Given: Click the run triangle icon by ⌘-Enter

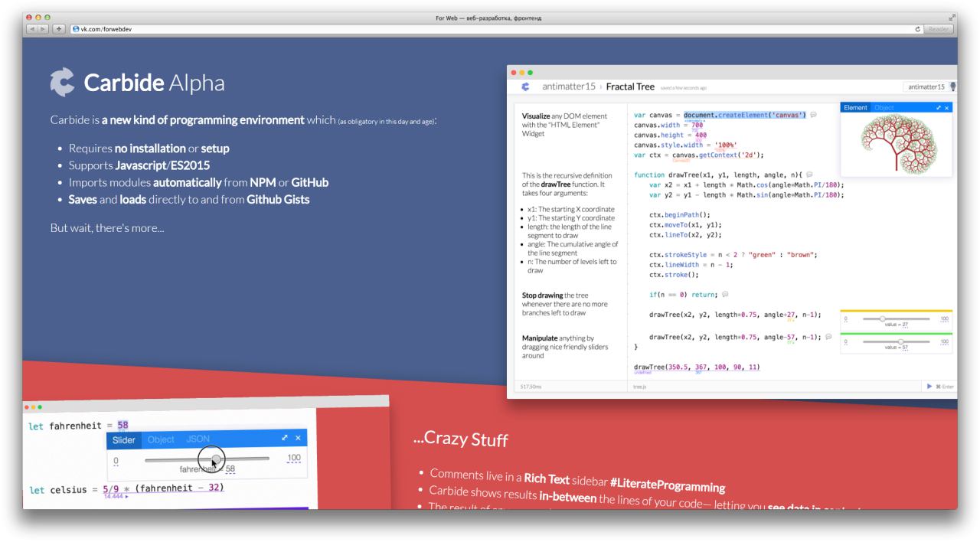Looking at the screenshot, I should tap(929, 387).
